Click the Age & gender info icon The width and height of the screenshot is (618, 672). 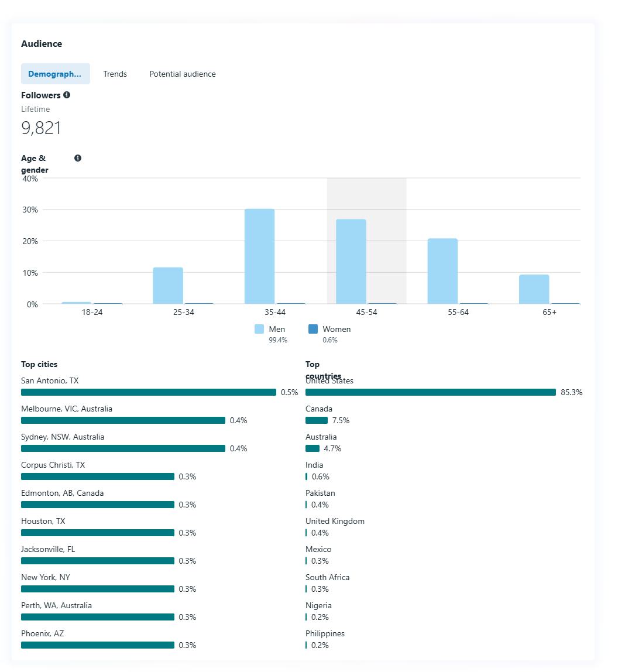coord(78,158)
